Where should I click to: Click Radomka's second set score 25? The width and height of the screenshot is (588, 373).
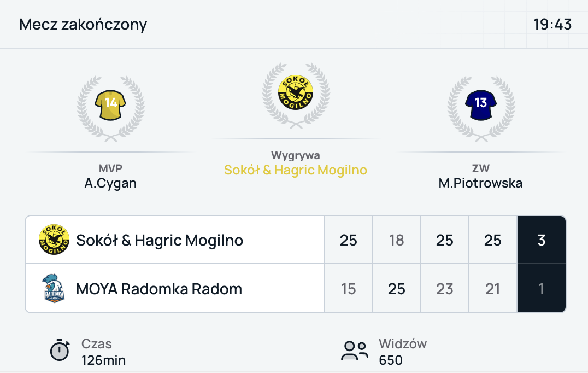click(397, 288)
